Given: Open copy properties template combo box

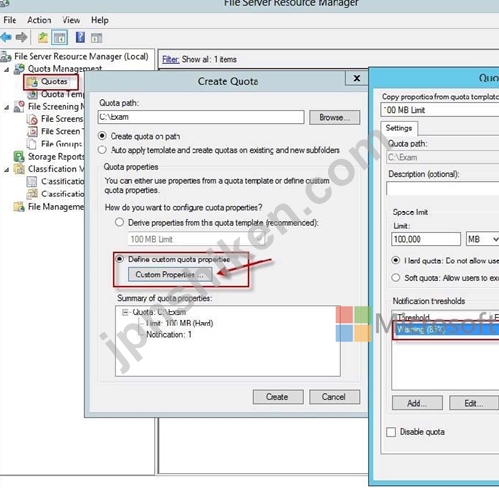Looking at the screenshot, I should (x=440, y=110).
